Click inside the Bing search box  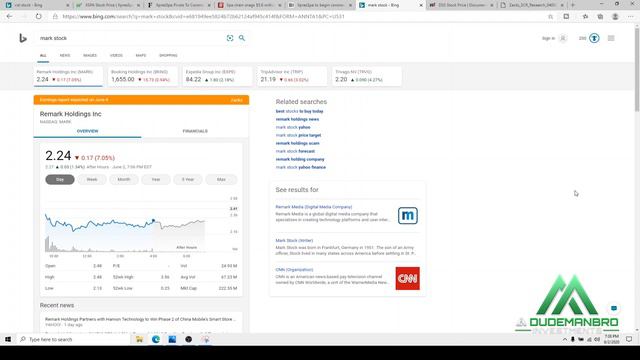tap(131, 38)
